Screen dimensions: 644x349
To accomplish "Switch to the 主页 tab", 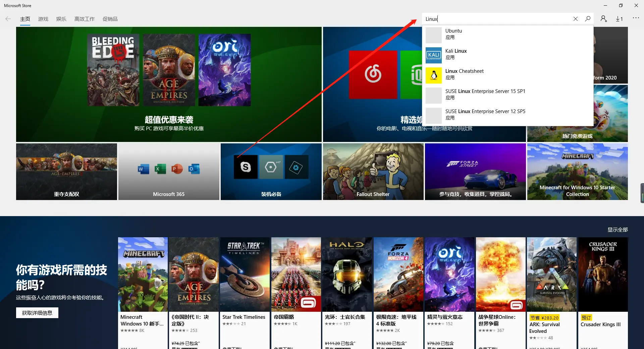I will point(25,19).
